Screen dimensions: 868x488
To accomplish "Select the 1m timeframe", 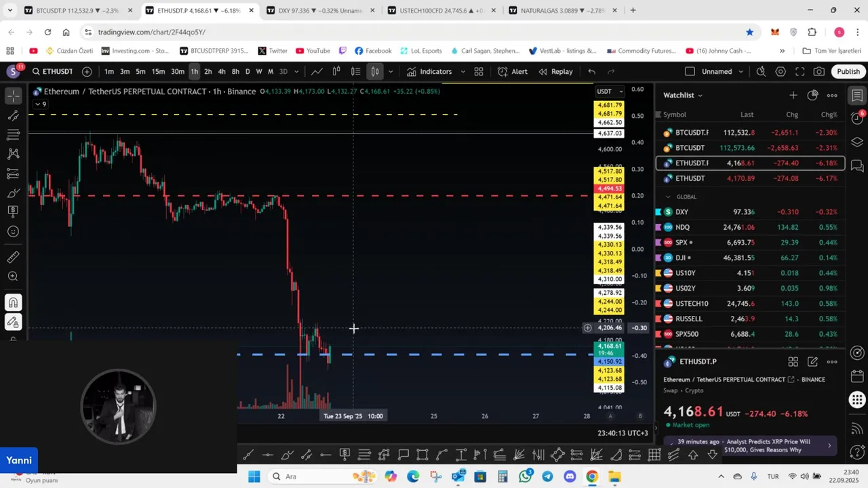I will [109, 71].
